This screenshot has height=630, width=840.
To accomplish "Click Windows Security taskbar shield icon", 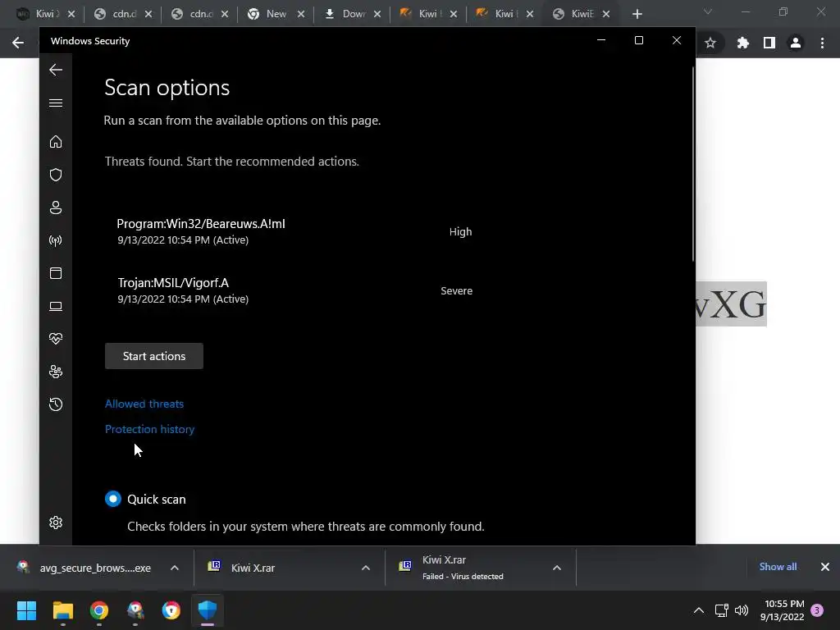I will point(208,610).
